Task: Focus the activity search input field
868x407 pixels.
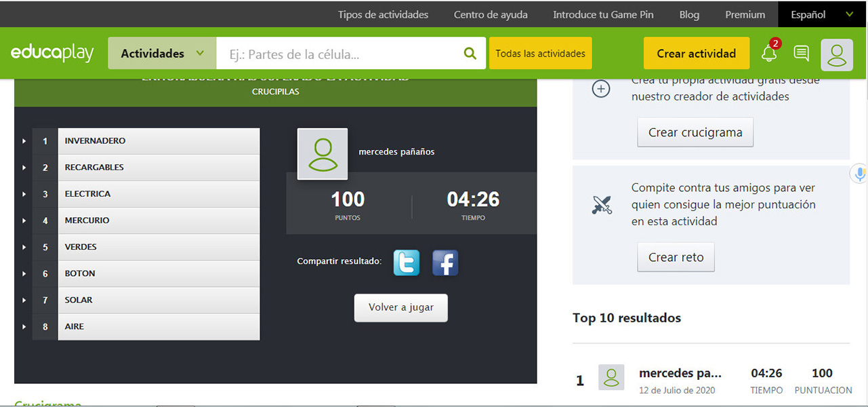Action: pyautogui.click(x=339, y=54)
